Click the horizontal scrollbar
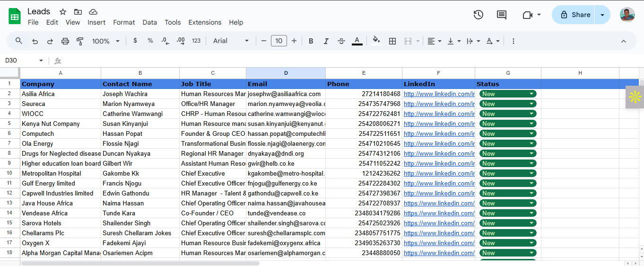644x266 pixels. (x=140, y=263)
